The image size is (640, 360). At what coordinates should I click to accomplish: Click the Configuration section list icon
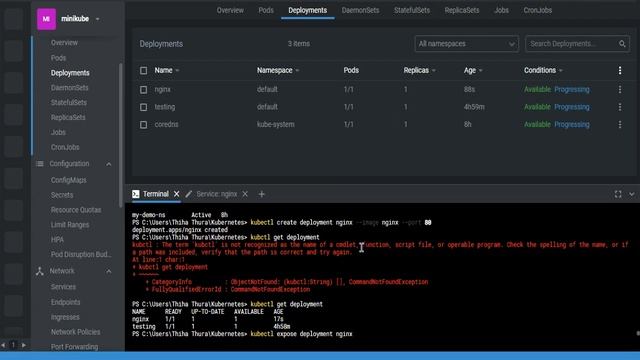[40, 164]
